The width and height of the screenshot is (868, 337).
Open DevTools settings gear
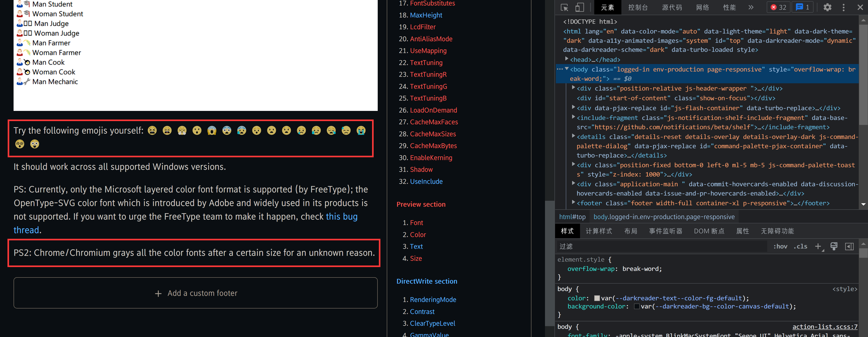click(x=827, y=7)
